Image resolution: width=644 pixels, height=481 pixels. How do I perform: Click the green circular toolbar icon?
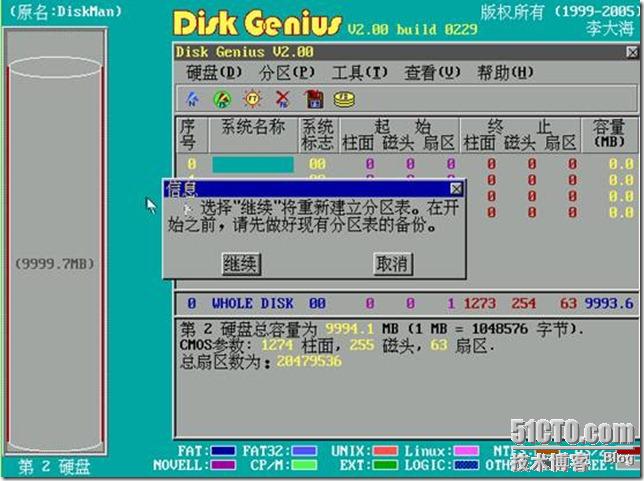[222, 99]
